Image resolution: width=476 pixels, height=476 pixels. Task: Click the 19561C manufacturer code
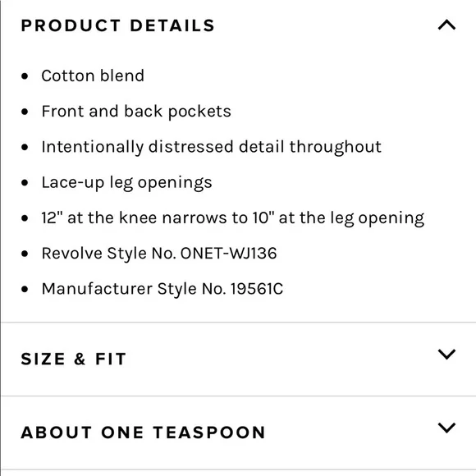coord(257,289)
